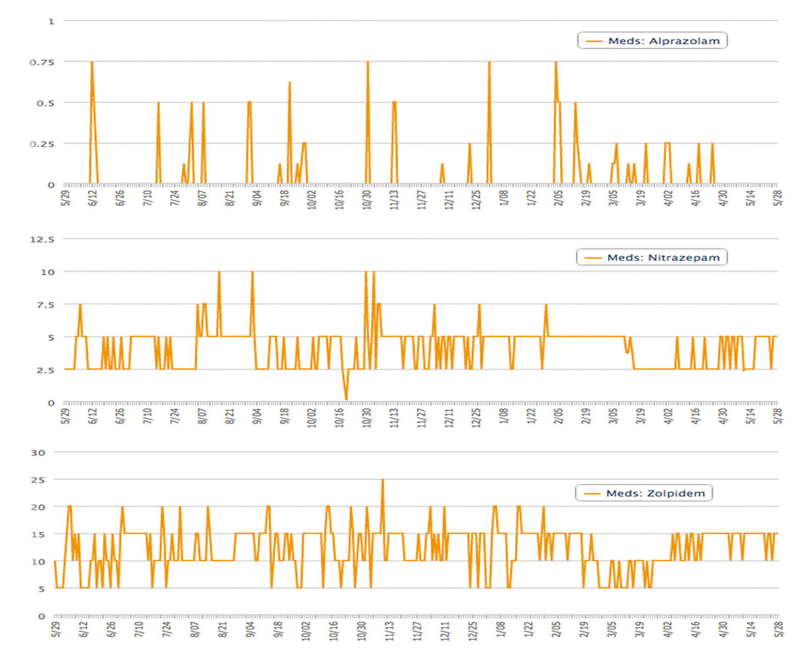Click the 15 y-axis label on Zolpidem chart
812x661 pixels.
[x=38, y=534]
